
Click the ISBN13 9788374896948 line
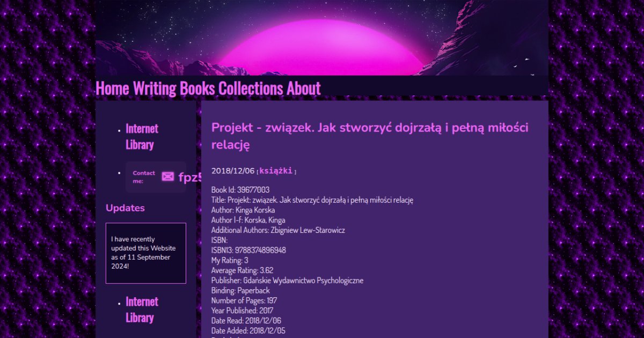point(248,251)
